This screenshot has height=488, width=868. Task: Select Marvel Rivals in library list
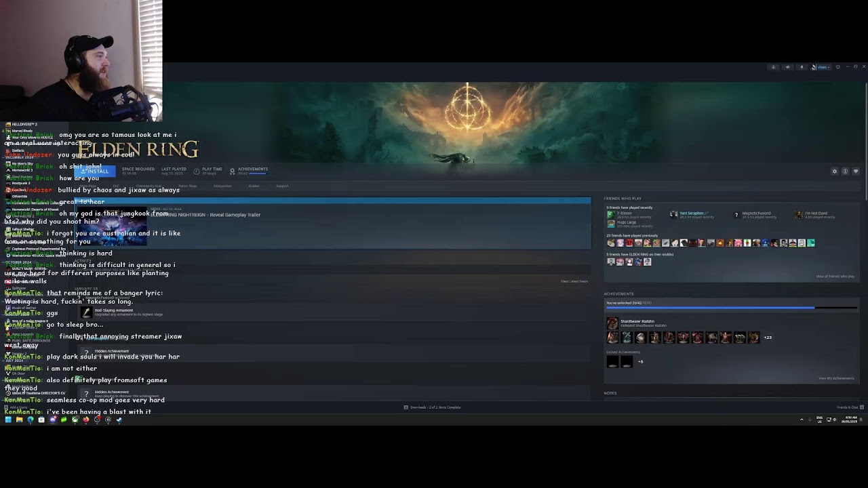coord(20,131)
